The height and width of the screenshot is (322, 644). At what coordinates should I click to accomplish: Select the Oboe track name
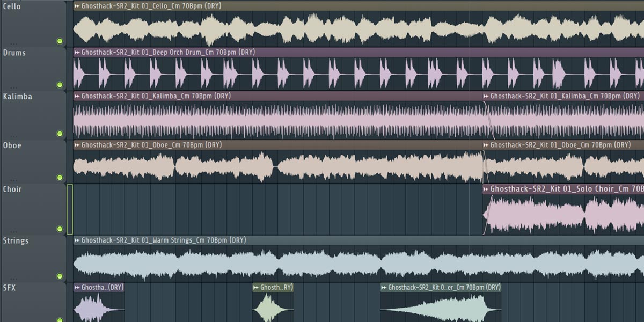tap(12, 145)
